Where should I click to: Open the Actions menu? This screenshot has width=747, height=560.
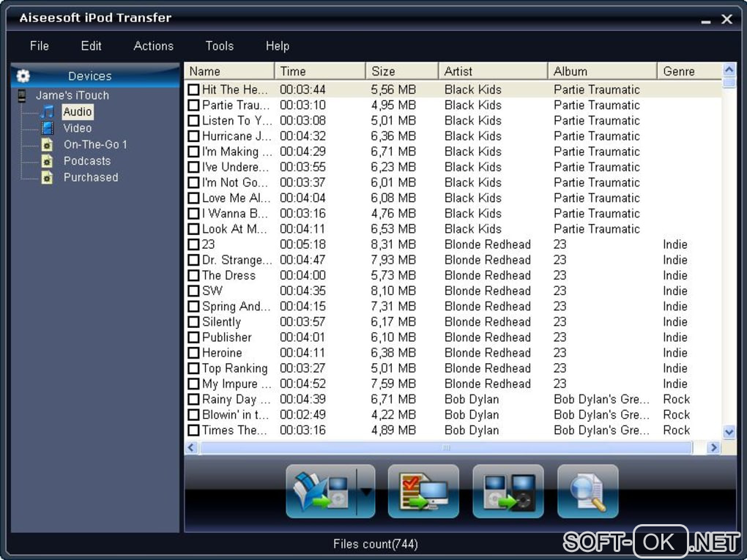click(x=153, y=45)
